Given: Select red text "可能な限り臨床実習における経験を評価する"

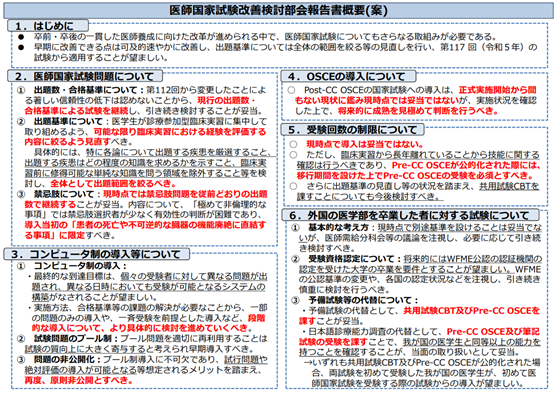Looking at the screenshot, I should click(180, 132).
